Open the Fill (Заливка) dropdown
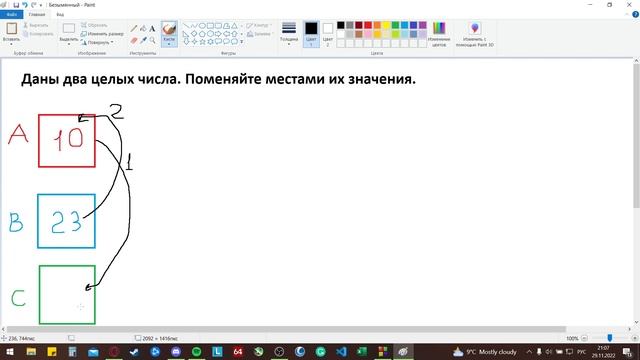 (x=259, y=34)
